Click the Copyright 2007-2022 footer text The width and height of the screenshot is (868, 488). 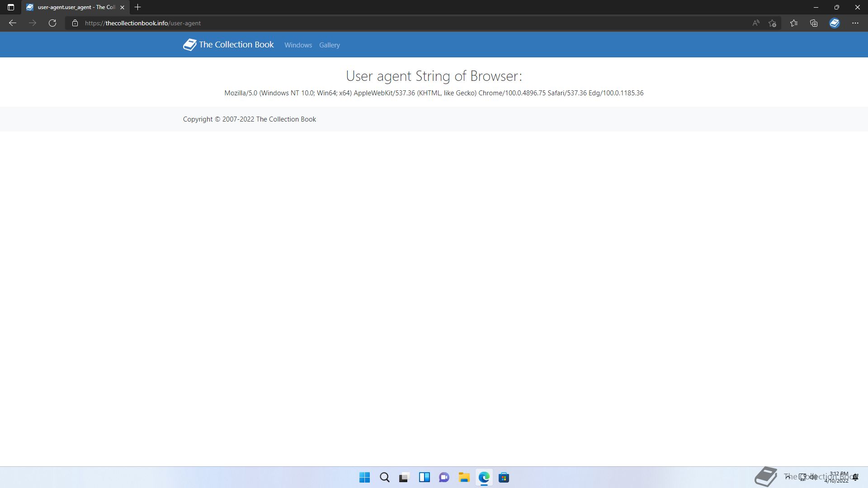coord(250,119)
